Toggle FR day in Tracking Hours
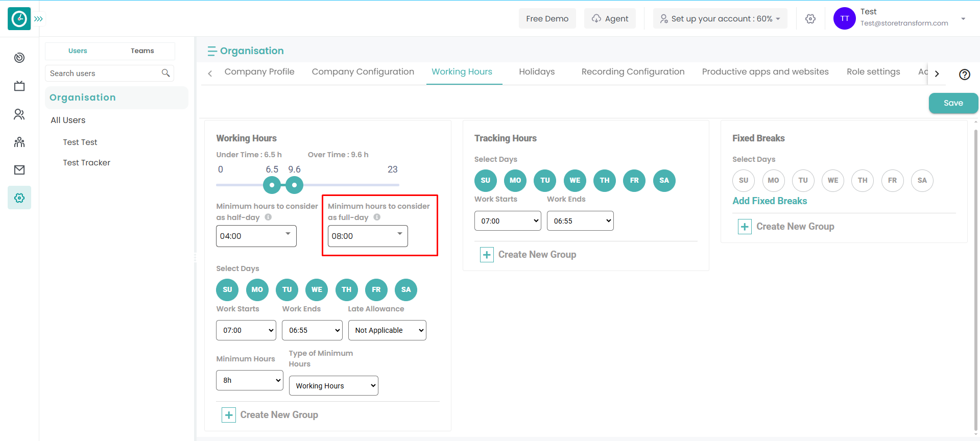This screenshot has height=441, width=980. click(634, 180)
